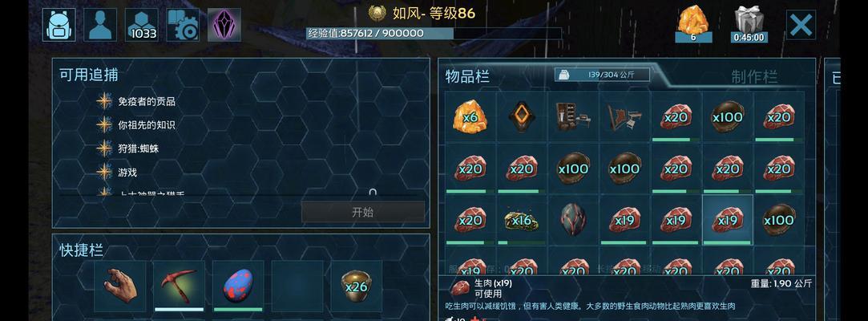This screenshot has width=868, height=321.
Task: Open the backpack inventory icon
Action: pos(59,25)
